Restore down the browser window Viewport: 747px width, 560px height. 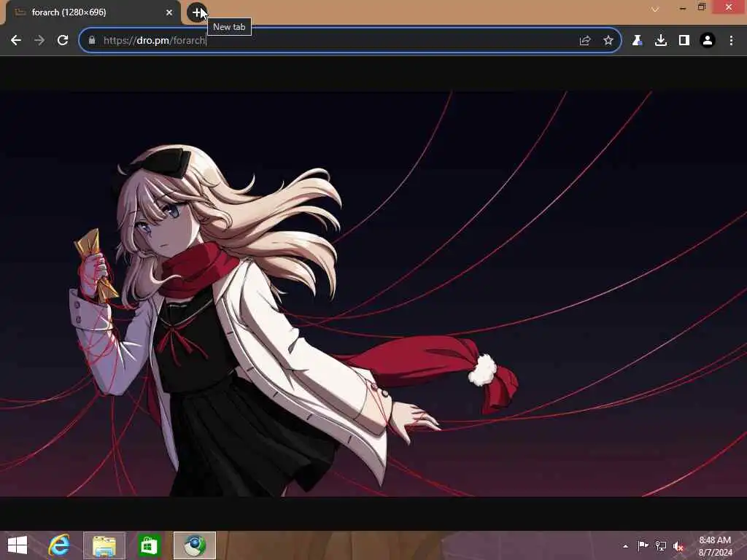(702, 7)
